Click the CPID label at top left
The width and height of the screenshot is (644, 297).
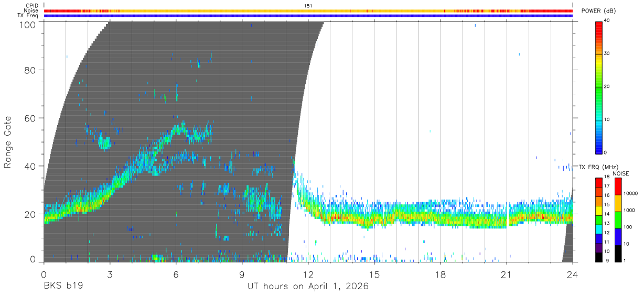(x=32, y=6)
